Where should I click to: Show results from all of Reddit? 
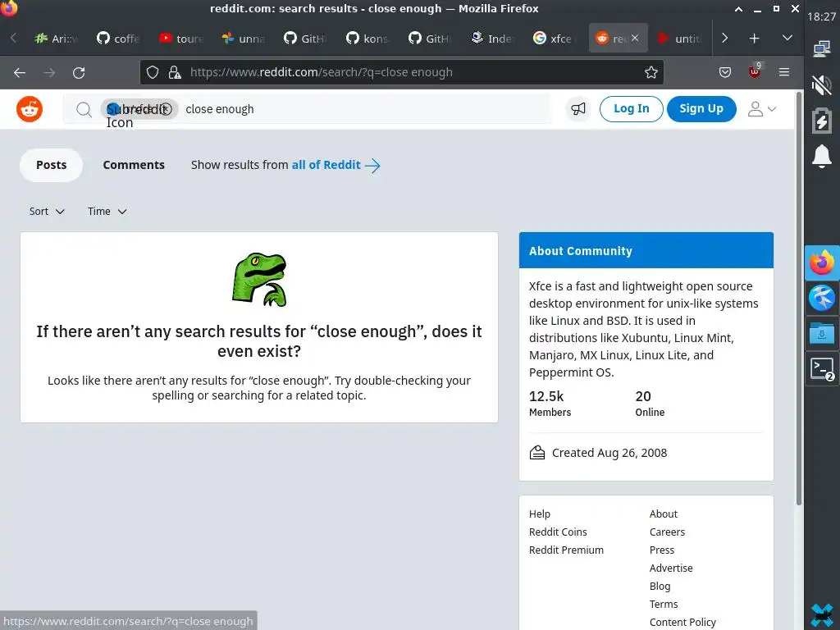pyautogui.click(x=336, y=165)
